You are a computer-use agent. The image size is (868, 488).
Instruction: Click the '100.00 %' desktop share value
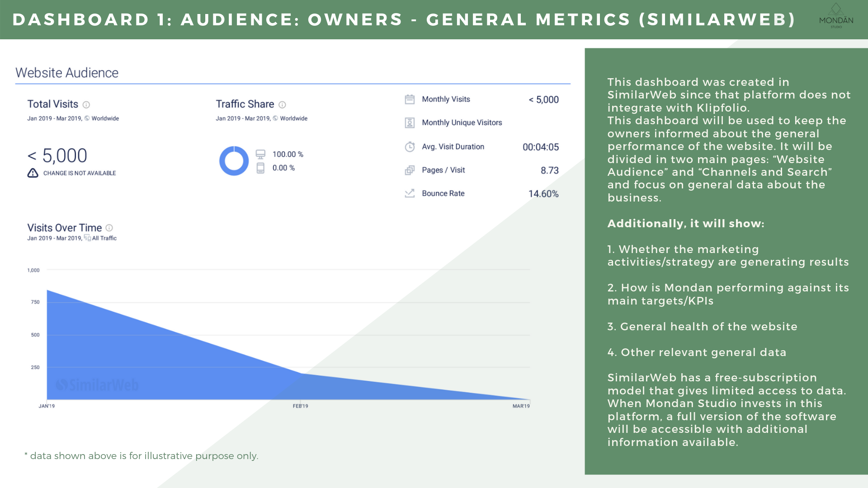pyautogui.click(x=288, y=155)
